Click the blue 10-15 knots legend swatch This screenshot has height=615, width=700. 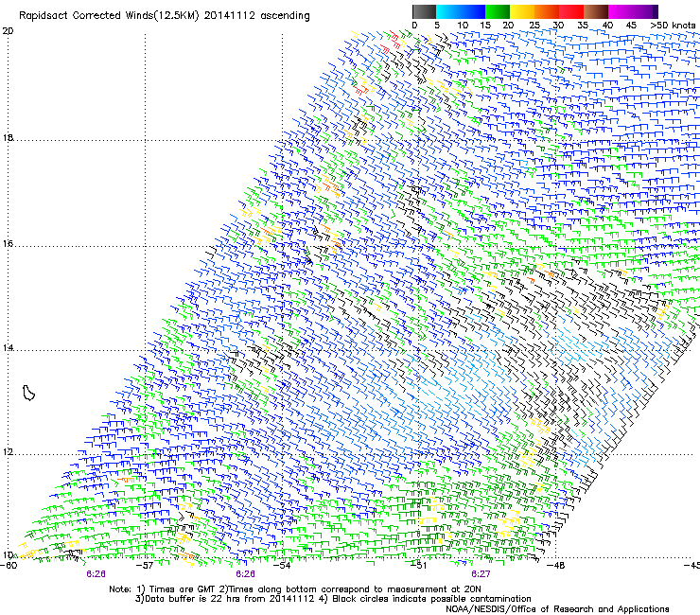pyautogui.click(x=472, y=11)
